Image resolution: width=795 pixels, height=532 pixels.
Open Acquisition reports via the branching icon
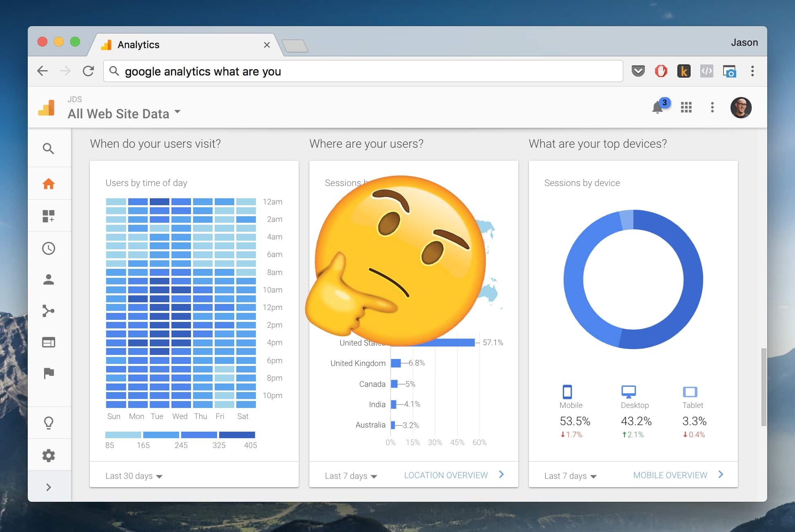tap(49, 310)
